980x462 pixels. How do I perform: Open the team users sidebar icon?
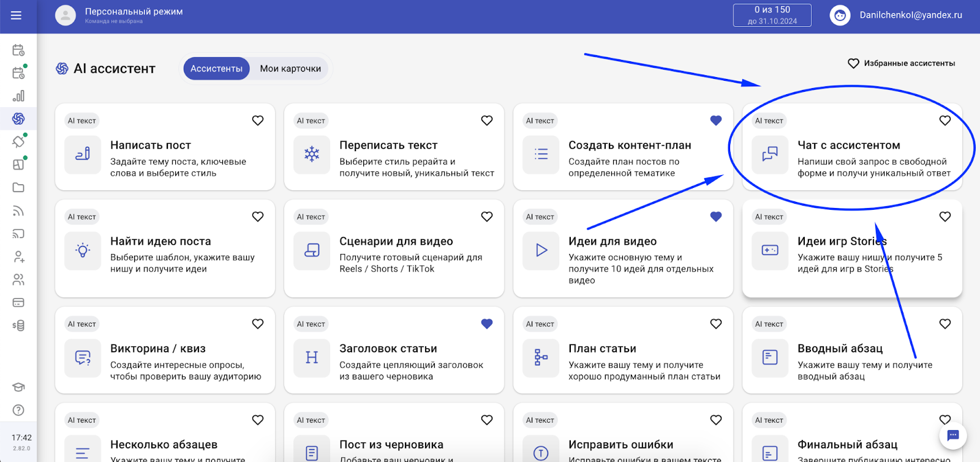[18, 280]
